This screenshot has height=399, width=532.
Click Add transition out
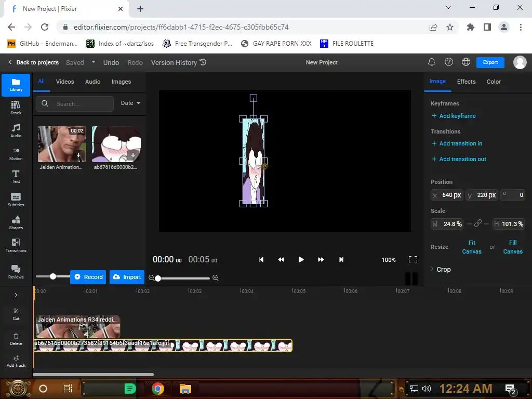459,159
